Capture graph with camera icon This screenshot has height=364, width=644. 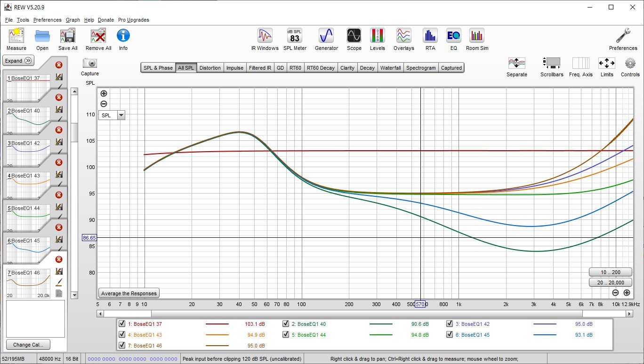[x=90, y=63]
